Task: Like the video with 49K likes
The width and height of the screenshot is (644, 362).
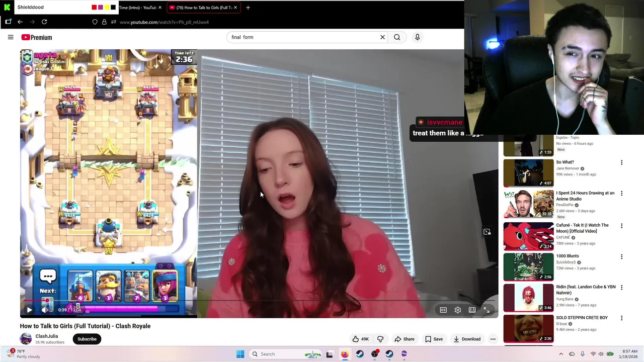Action: tap(361, 339)
